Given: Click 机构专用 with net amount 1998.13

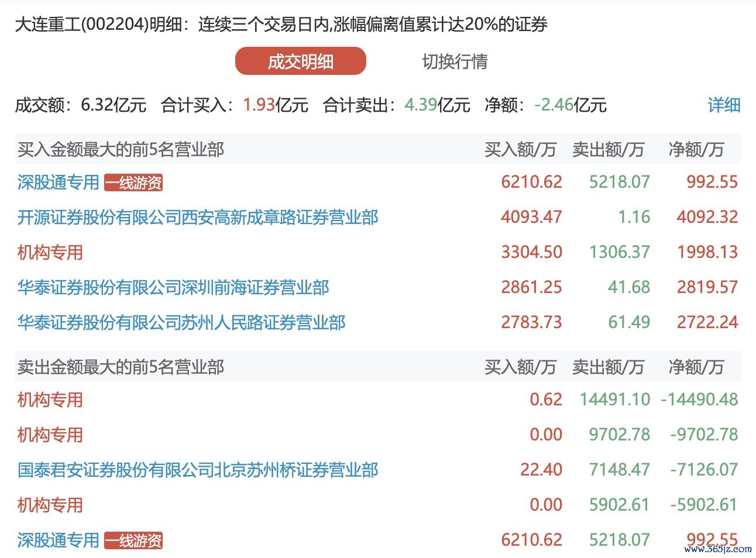Looking at the screenshot, I should pyautogui.click(x=50, y=253).
